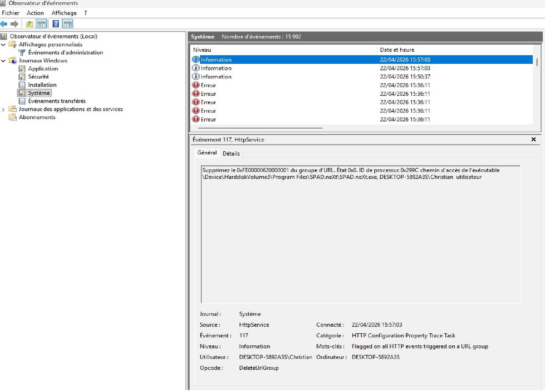This screenshot has height=392, width=546.
Task: Select Événements d'administration filter view
Action: tap(65, 53)
